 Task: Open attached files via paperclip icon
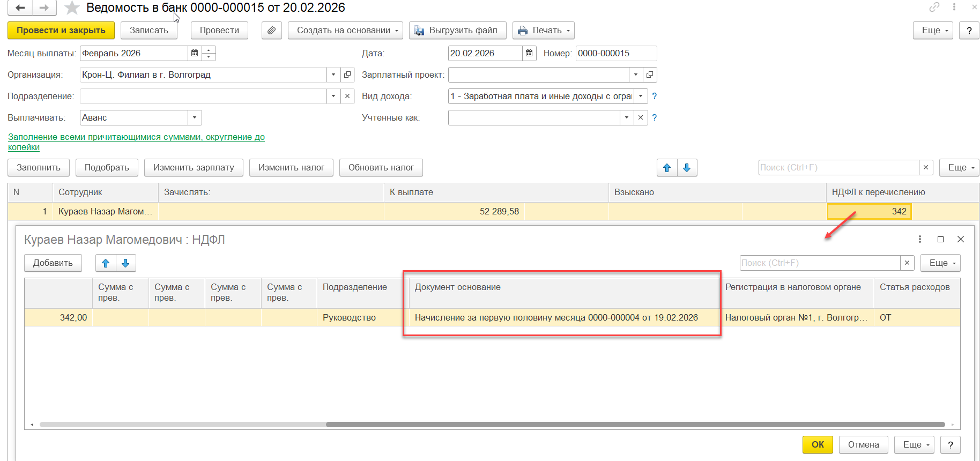pos(272,31)
